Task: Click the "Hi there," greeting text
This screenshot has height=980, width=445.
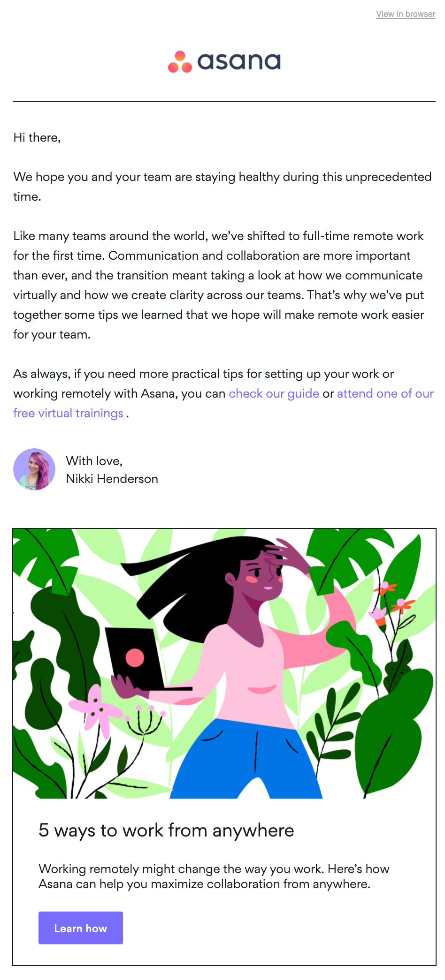Action: click(x=37, y=137)
